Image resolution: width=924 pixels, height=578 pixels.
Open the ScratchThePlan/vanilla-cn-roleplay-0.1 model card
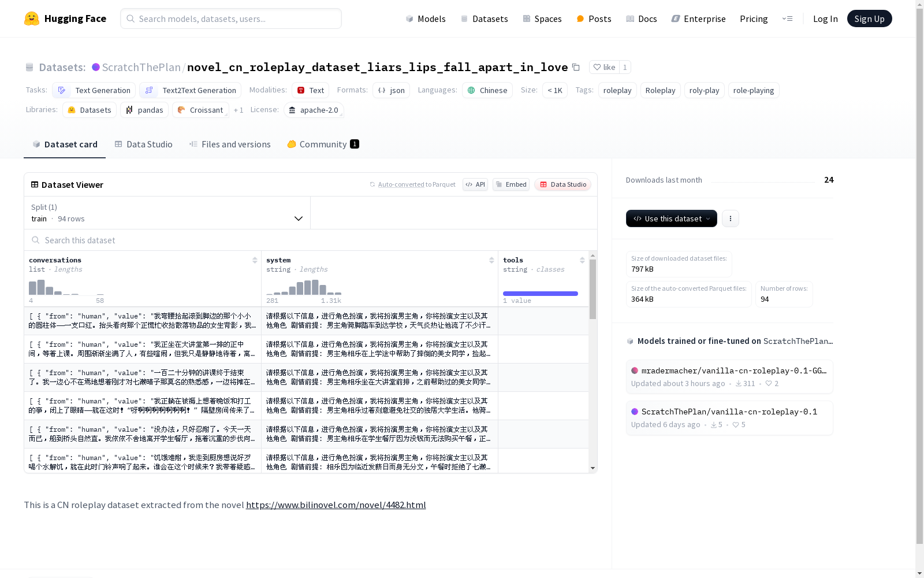(729, 417)
